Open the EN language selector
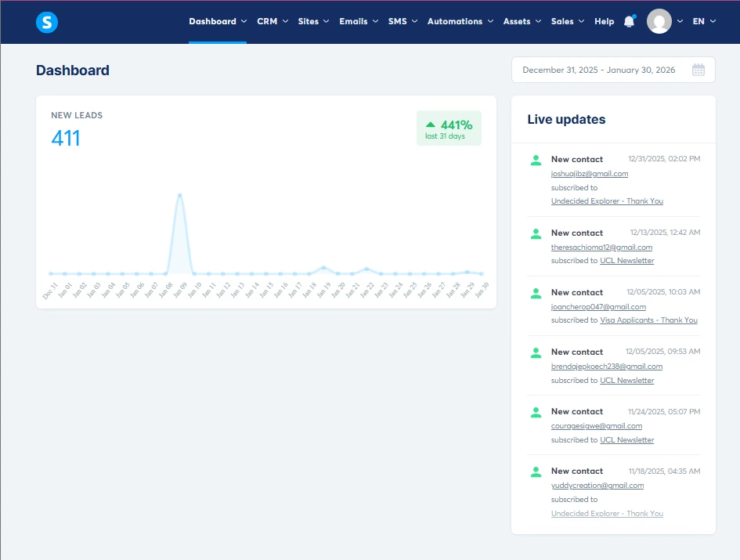 [x=703, y=21]
